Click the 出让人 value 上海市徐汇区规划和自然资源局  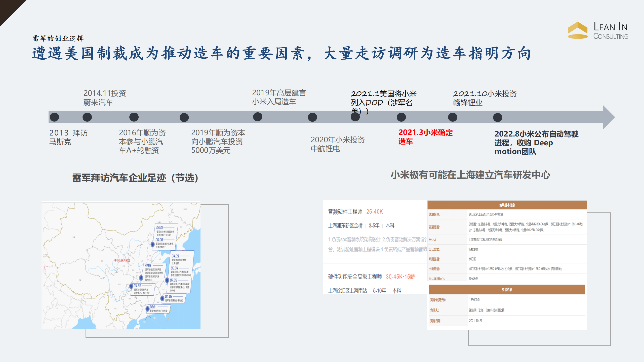coord(485,240)
